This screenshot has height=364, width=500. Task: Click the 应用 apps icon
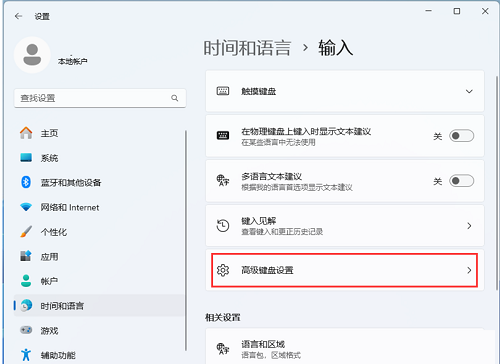(x=26, y=256)
